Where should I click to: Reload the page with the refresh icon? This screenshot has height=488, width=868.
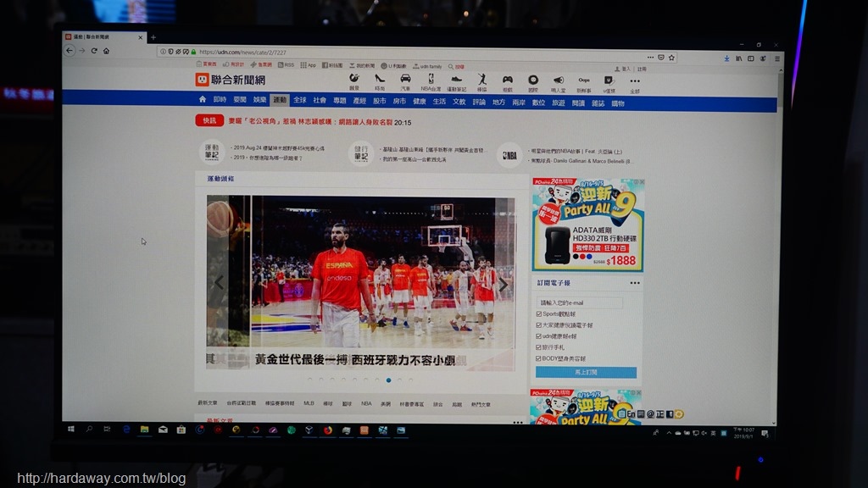pyautogui.click(x=94, y=51)
